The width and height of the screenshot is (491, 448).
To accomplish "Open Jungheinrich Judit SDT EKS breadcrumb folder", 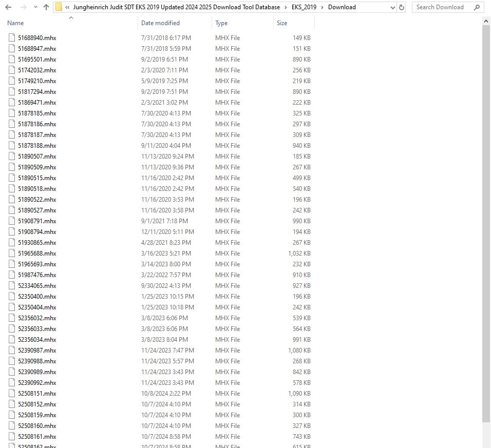I will (177, 7).
